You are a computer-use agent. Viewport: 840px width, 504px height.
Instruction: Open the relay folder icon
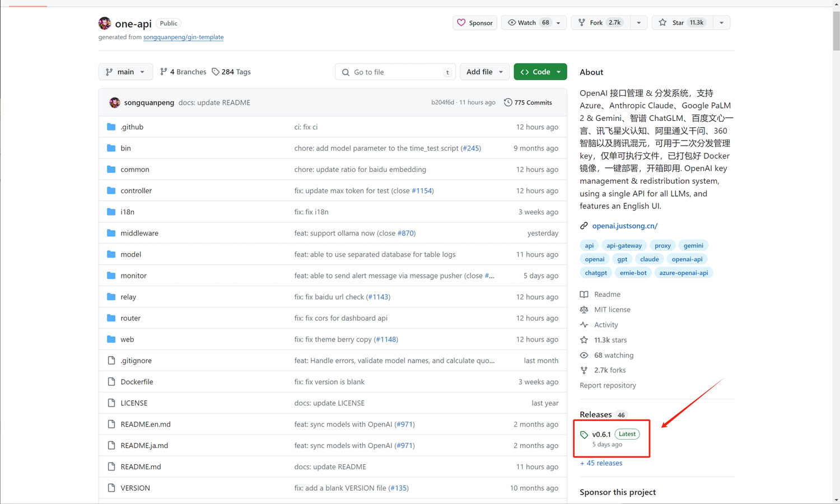111,297
